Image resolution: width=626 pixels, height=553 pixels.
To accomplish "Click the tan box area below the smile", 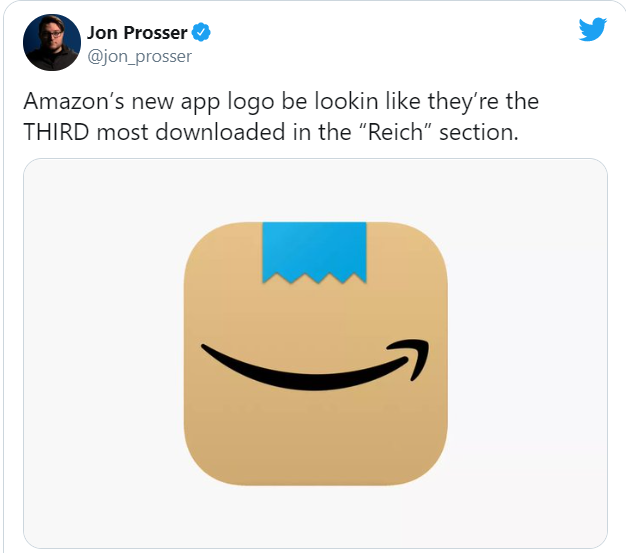I will coord(315,435).
